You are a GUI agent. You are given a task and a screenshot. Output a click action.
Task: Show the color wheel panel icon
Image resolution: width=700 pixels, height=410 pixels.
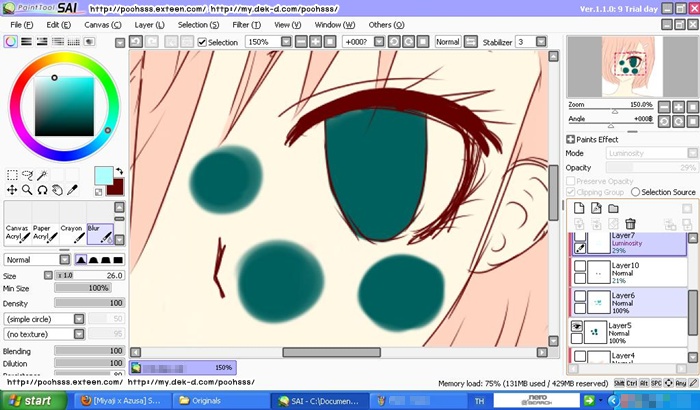coord(11,42)
